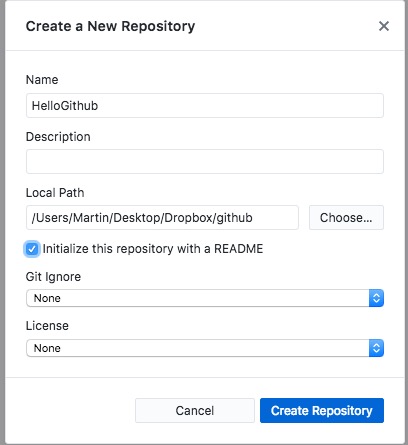The width and height of the screenshot is (408, 445).
Task: Open the Git Ignore dropdown
Action: click(205, 298)
